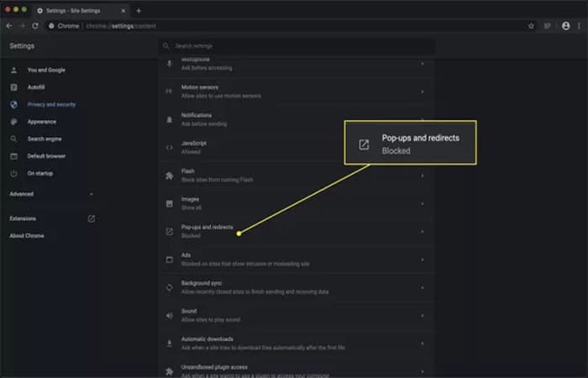Click the Advanced label in sidebar
588x378 pixels.
[x=21, y=194]
